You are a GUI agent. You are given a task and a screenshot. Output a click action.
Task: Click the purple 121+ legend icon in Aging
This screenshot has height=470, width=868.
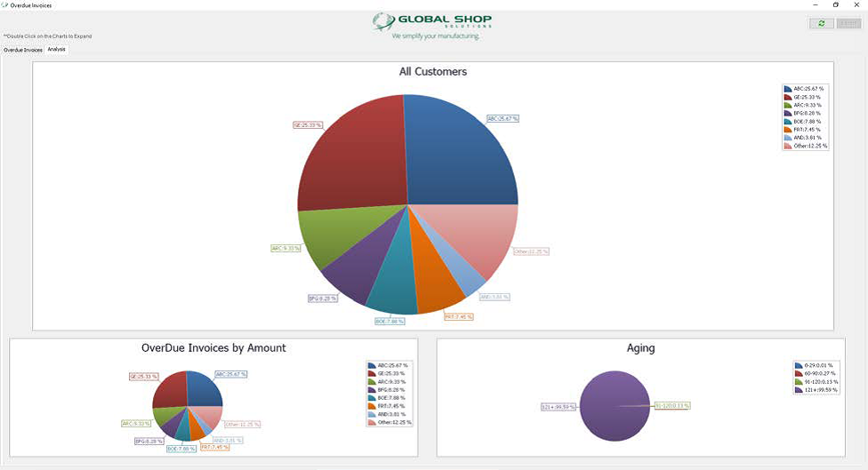click(799, 389)
